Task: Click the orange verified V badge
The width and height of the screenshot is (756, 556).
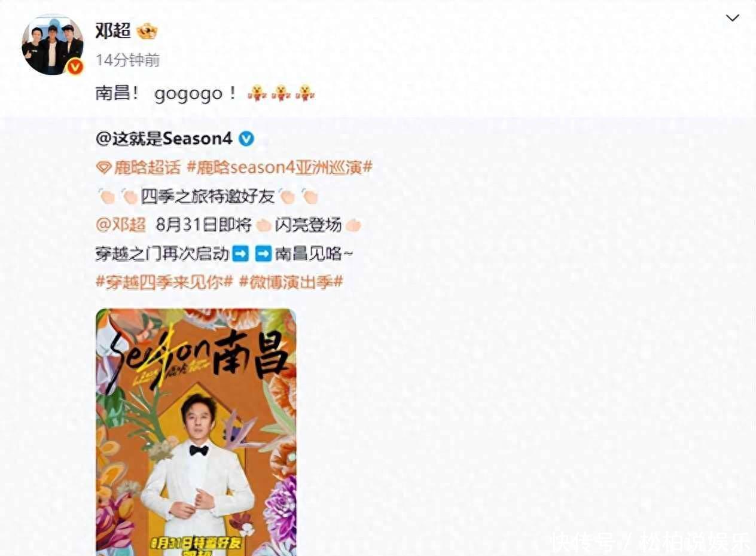Action: (75, 67)
